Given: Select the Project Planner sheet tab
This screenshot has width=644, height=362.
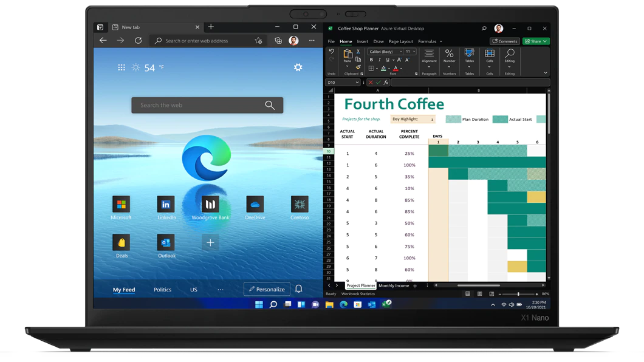Looking at the screenshot, I should [x=361, y=285].
